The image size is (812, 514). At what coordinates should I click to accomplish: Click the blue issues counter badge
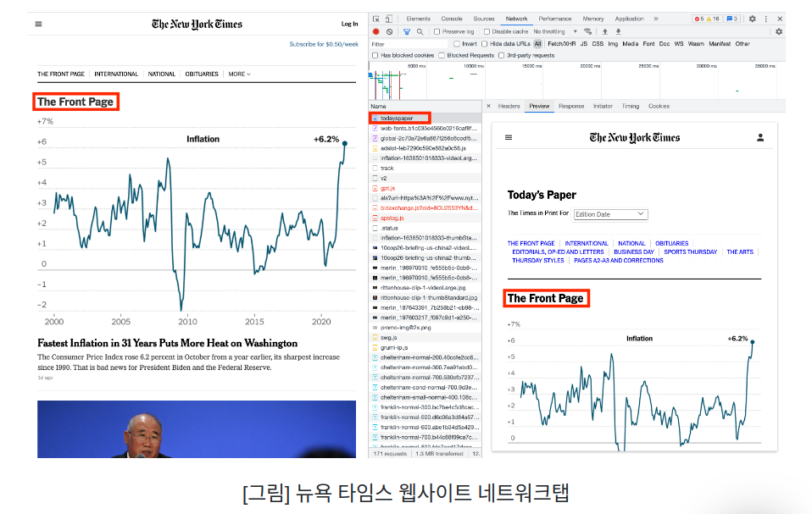point(731,19)
